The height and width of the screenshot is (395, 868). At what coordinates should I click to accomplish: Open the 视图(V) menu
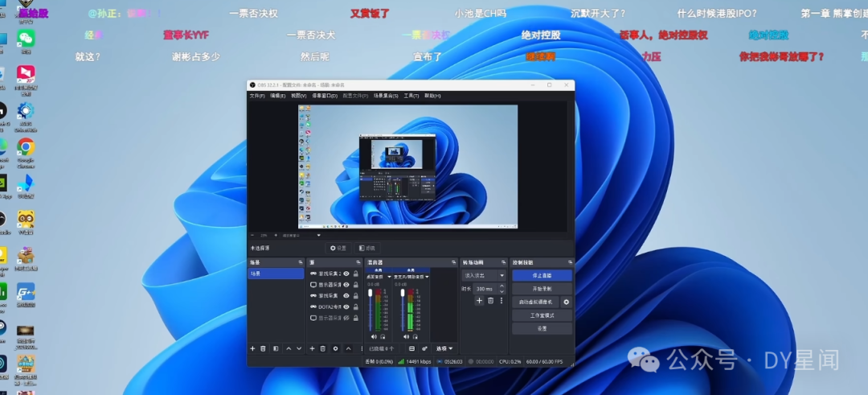[x=298, y=96]
